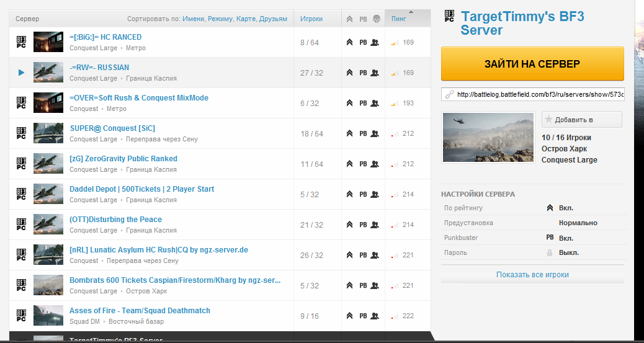
Task: Sort servers by Карте
Action: click(246, 19)
